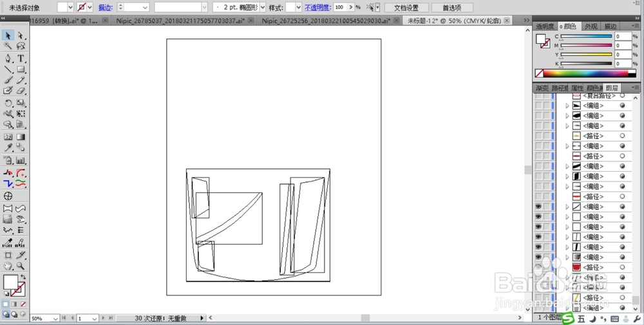Click the CMYK color spectrum bar
Image resolution: width=644 pixels, height=325 pixels.
(x=585, y=73)
